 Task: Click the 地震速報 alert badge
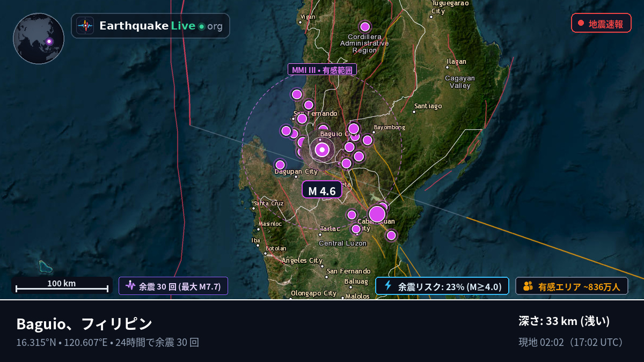point(601,23)
